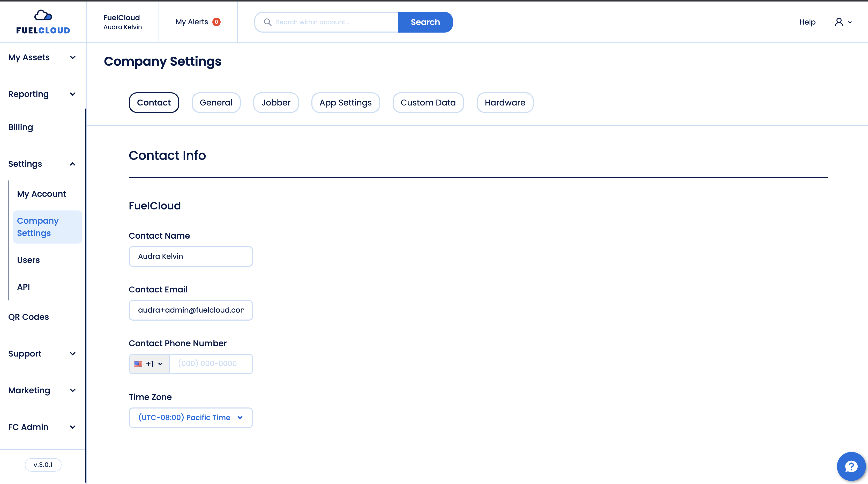
Task: Open the dropdown arrow beside the user icon
Action: 850,22
